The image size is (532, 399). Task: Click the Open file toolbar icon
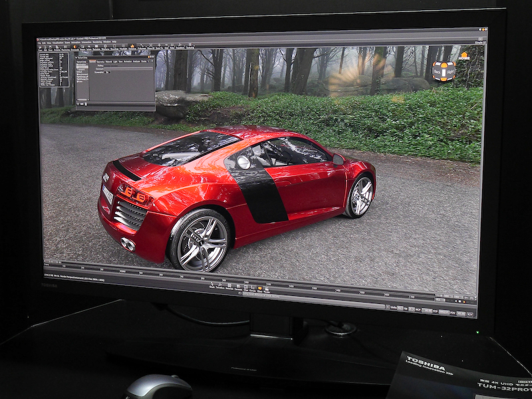tap(40, 47)
